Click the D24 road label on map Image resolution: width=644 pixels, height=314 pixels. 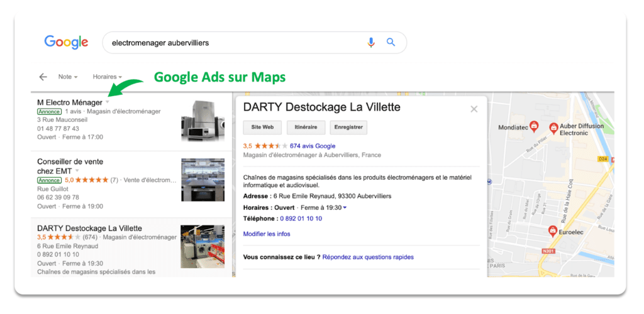[603, 159]
